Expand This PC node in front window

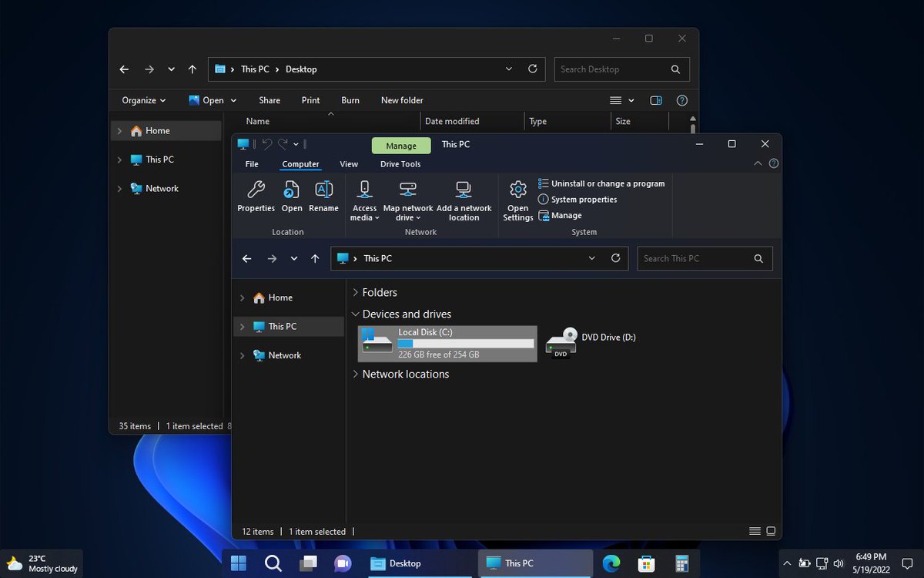[242, 327]
